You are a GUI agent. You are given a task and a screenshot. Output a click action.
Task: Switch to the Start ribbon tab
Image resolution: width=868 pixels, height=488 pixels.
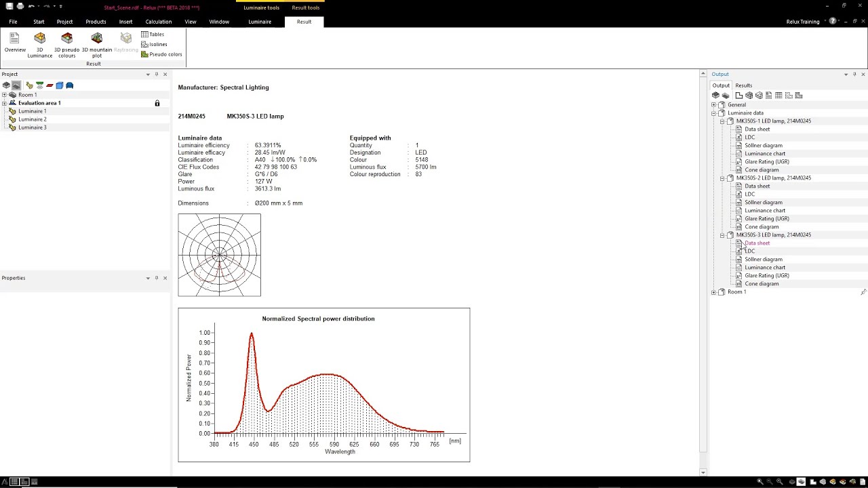click(39, 22)
